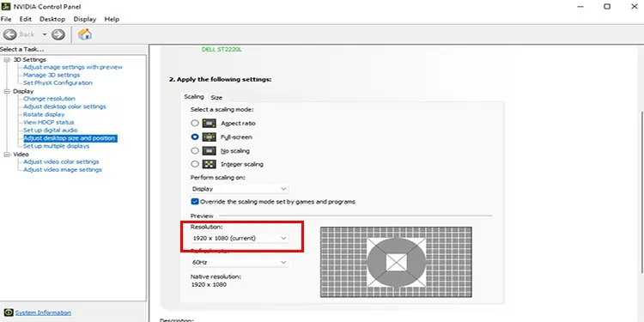The image size is (644, 322).
Task: Collapse the Display tree node
Action: (x=7, y=91)
